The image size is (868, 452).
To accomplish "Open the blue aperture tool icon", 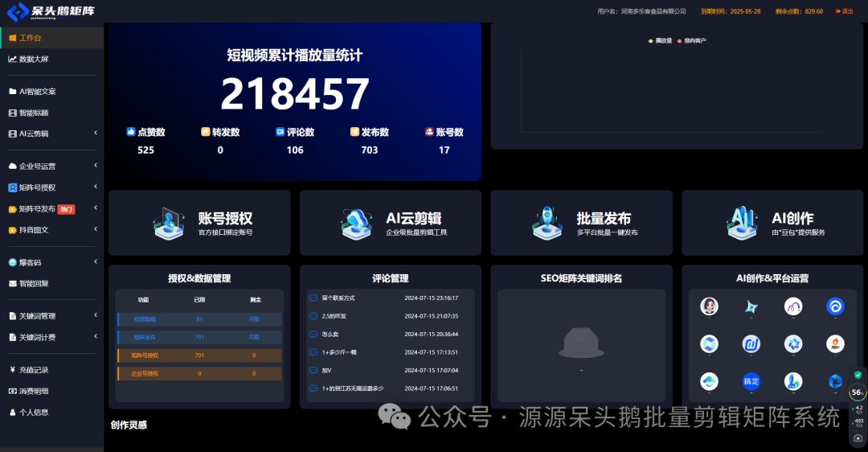I will click(x=793, y=343).
